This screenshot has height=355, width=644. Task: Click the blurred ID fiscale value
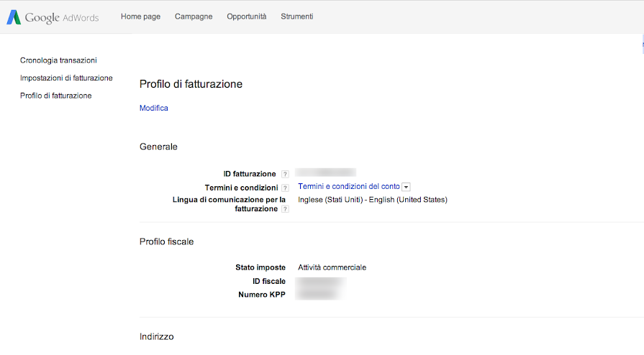click(322, 281)
